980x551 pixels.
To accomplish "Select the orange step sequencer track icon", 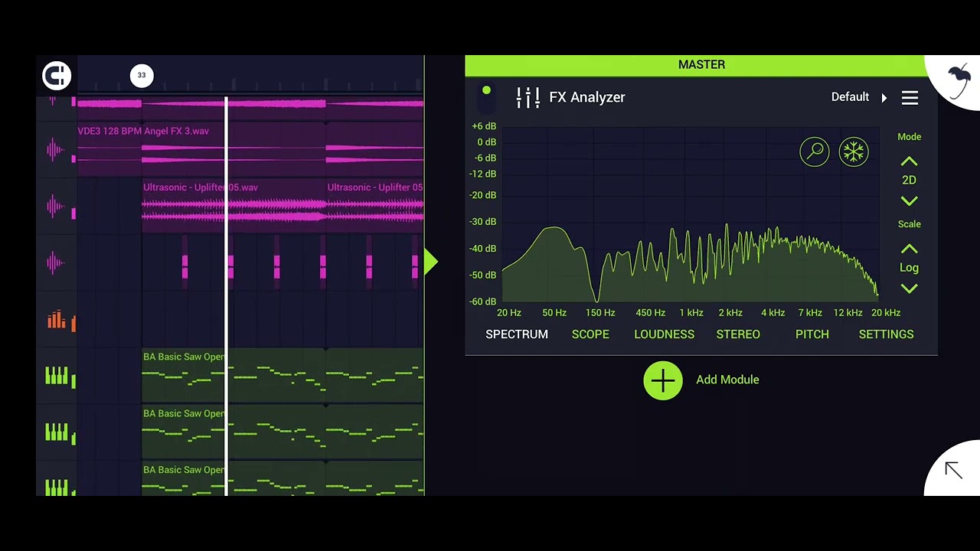I will click(x=56, y=320).
